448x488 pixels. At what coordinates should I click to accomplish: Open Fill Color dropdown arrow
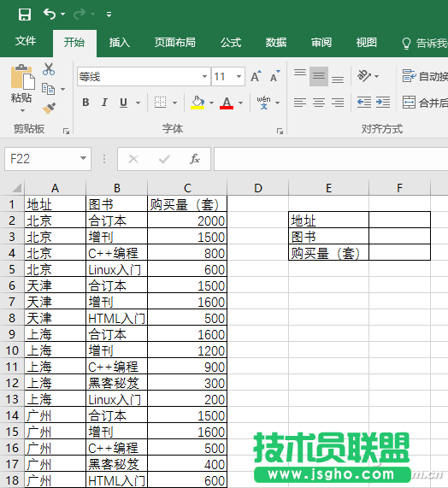[212, 103]
